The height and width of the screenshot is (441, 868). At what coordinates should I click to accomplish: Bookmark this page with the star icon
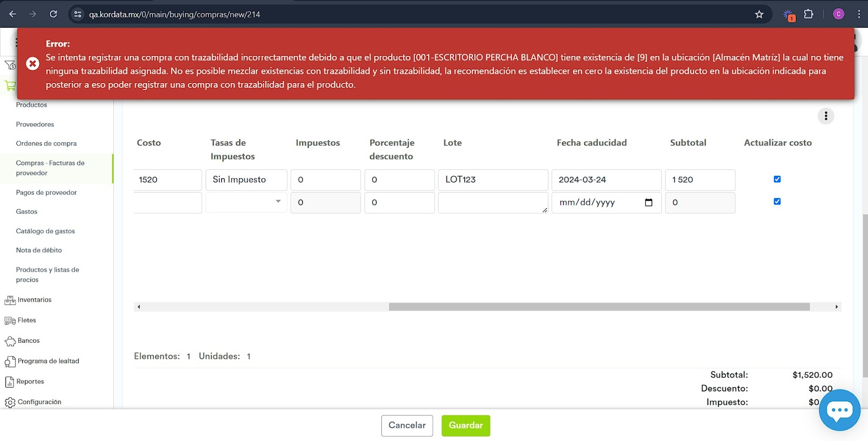(759, 14)
